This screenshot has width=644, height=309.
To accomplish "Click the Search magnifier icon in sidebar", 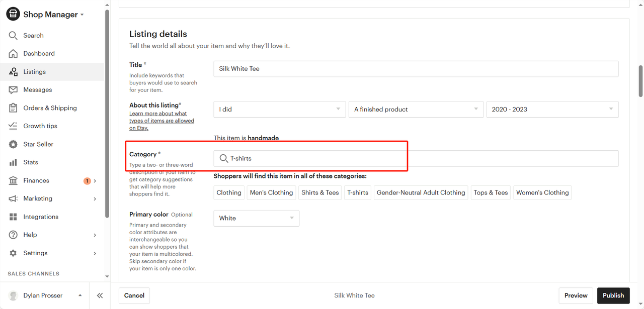I will pyautogui.click(x=13, y=36).
